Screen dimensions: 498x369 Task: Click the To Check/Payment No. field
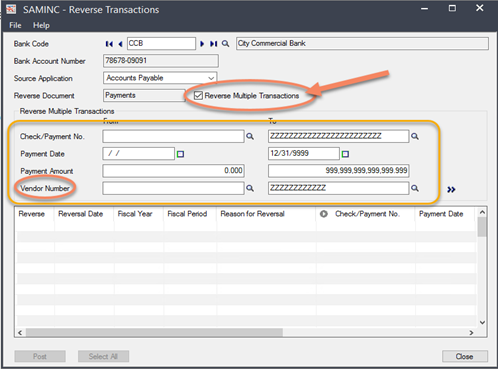click(338, 136)
